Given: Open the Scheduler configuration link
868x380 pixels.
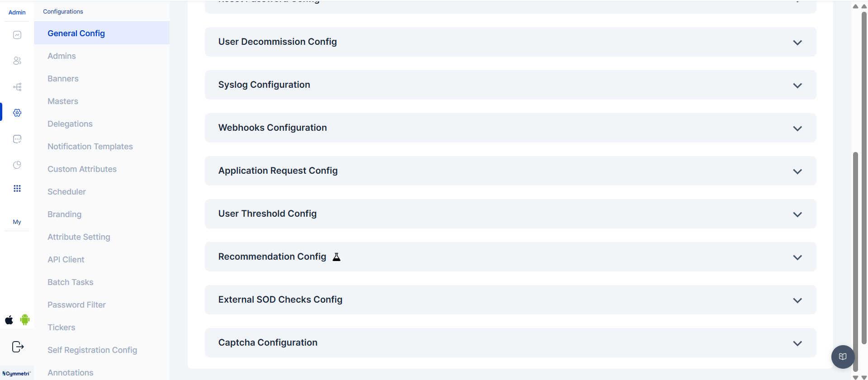Looking at the screenshot, I should 66,192.
